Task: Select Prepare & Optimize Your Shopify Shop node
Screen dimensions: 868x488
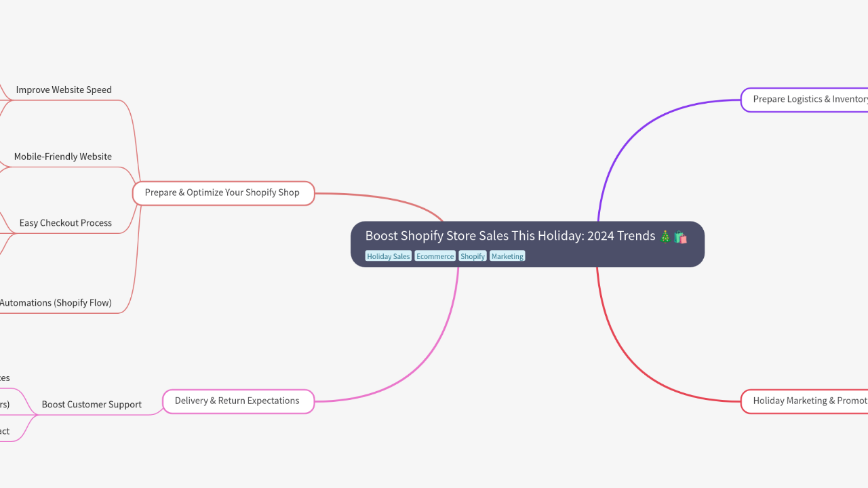Action: (x=223, y=193)
